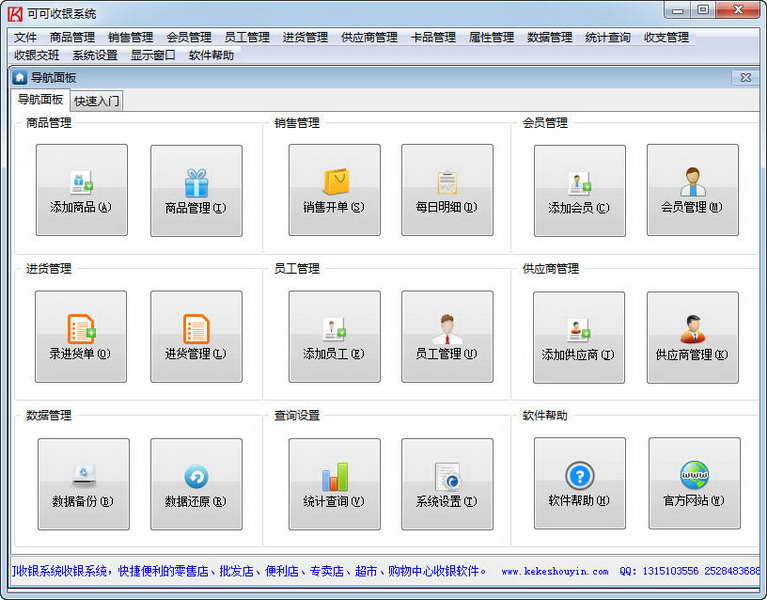The image size is (767, 600).
Task: Open 每日明细 (D) clipboard icon
Action: click(x=447, y=190)
